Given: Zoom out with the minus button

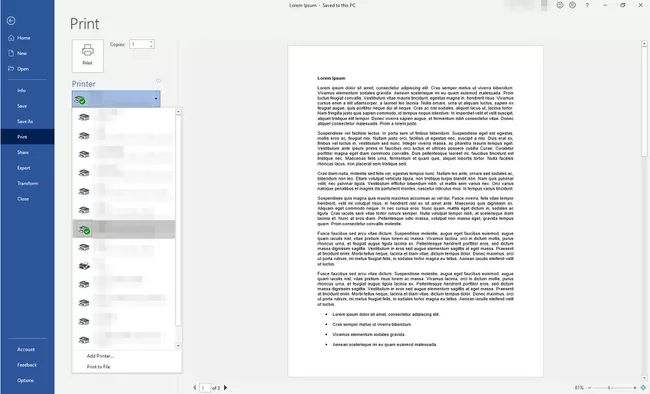Looking at the screenshot, I should click(589, 388).
